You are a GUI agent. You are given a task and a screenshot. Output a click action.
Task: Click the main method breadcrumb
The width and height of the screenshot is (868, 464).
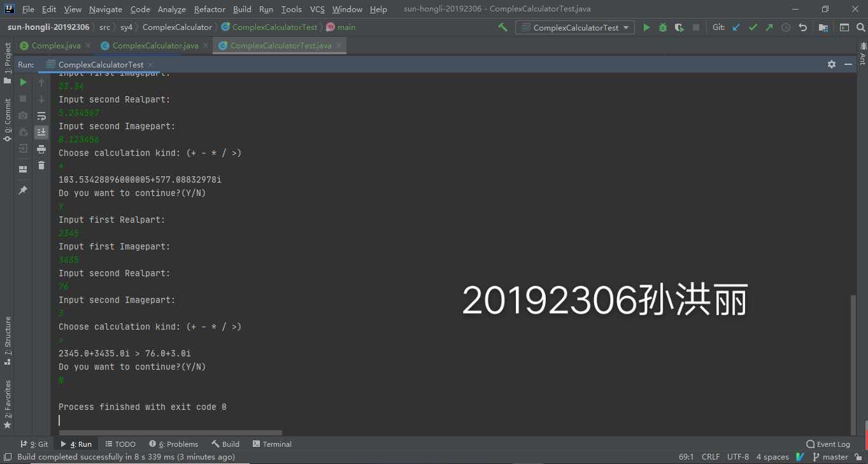tap(341, 27)
